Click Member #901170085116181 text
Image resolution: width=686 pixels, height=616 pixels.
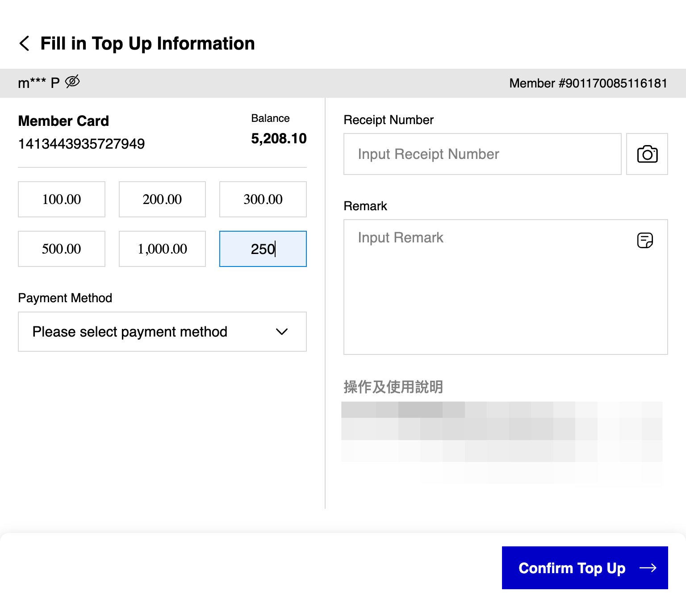(x=588, y=83)
